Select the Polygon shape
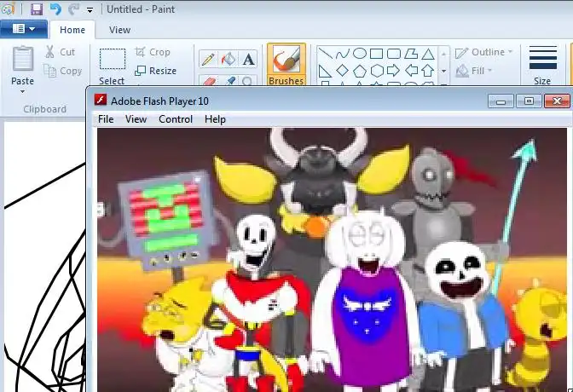This screenshot has height=392, width=573. pos(411,54)
